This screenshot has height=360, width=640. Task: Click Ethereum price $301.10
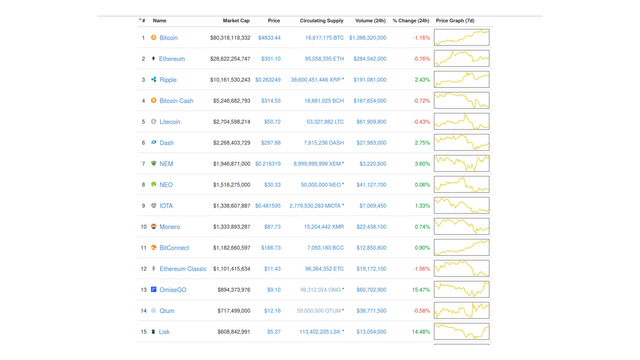(271, 59)
